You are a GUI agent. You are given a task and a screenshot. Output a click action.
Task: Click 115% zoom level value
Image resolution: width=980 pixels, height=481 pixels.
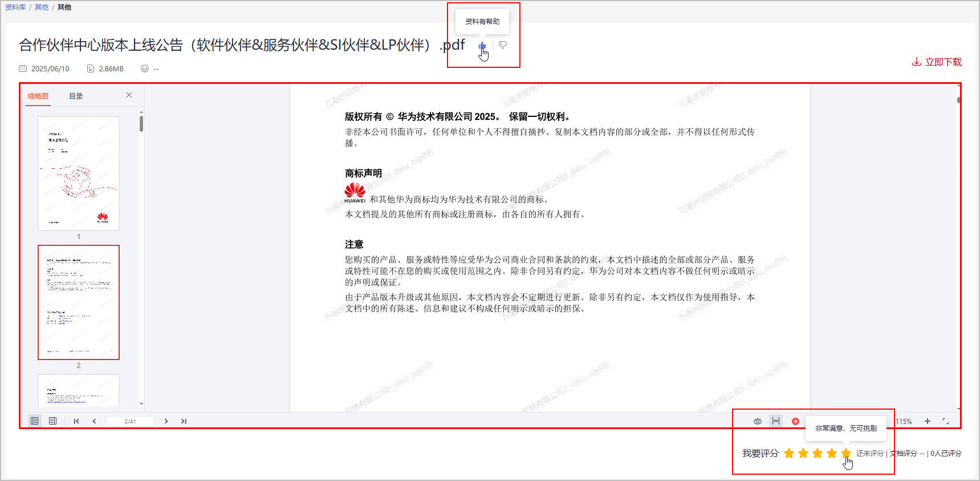coord(904,422)
